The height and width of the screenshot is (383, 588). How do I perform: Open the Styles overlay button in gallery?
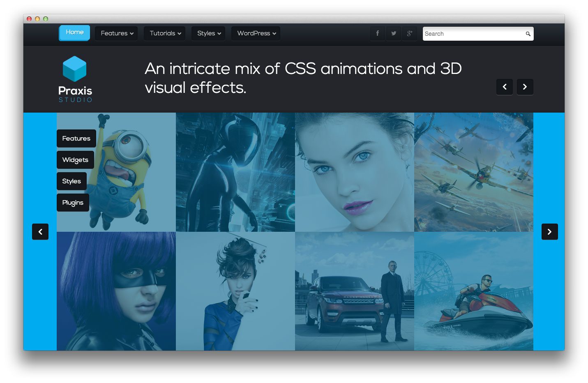point(72,181)
